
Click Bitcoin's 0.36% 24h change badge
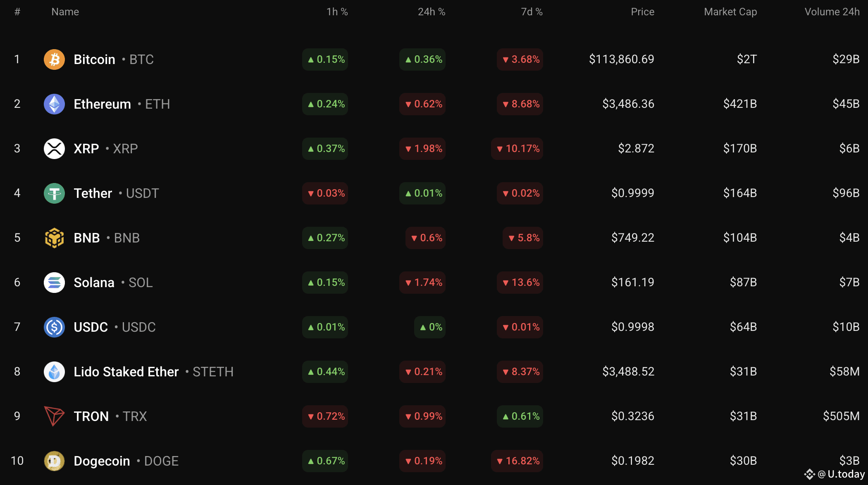(422, 59)
